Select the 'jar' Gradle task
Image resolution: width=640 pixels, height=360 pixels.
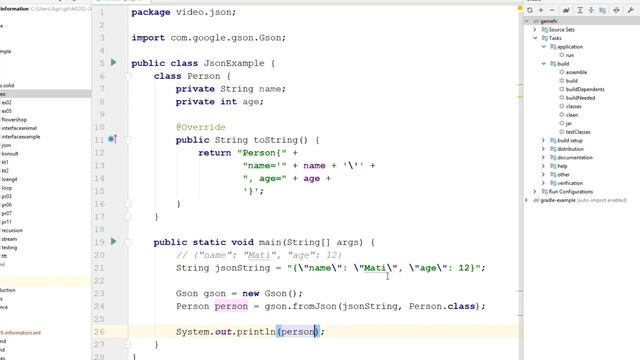coord(568,123)
